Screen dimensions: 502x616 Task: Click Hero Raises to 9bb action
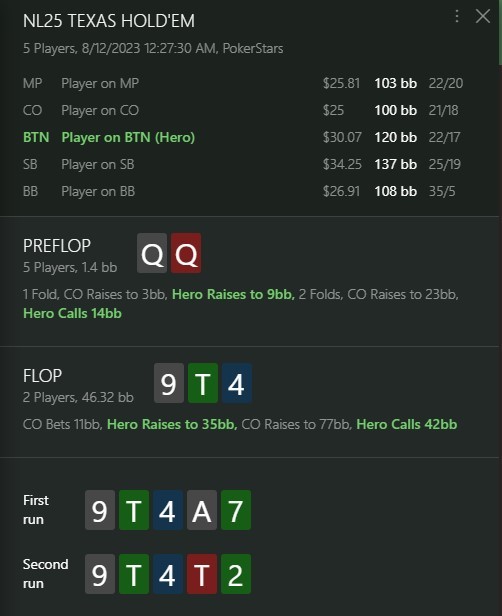coord(233,294)
